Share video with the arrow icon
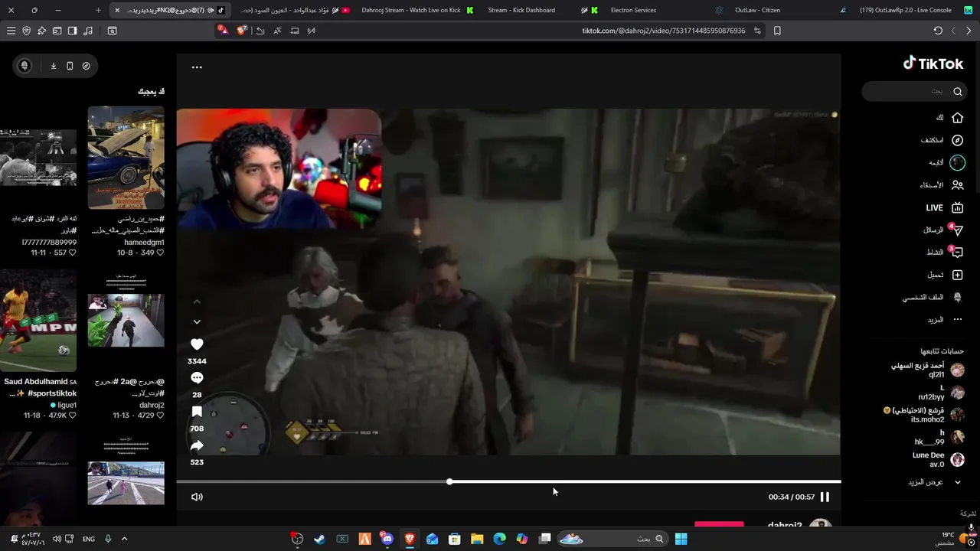Image resolution: width=980 pixels, height=551 pixels. pyautogui.click(x=197, y=445)
